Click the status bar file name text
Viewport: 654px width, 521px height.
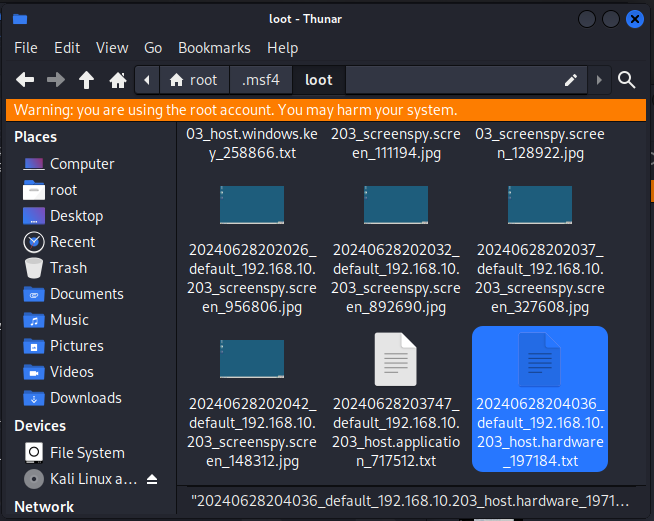(x=410, y=501)
